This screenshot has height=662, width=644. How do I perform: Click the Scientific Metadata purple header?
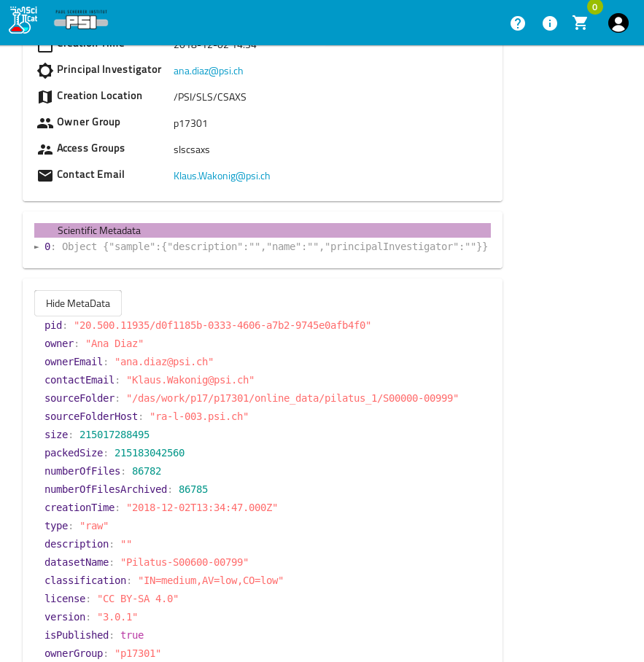tap(263, 230)
